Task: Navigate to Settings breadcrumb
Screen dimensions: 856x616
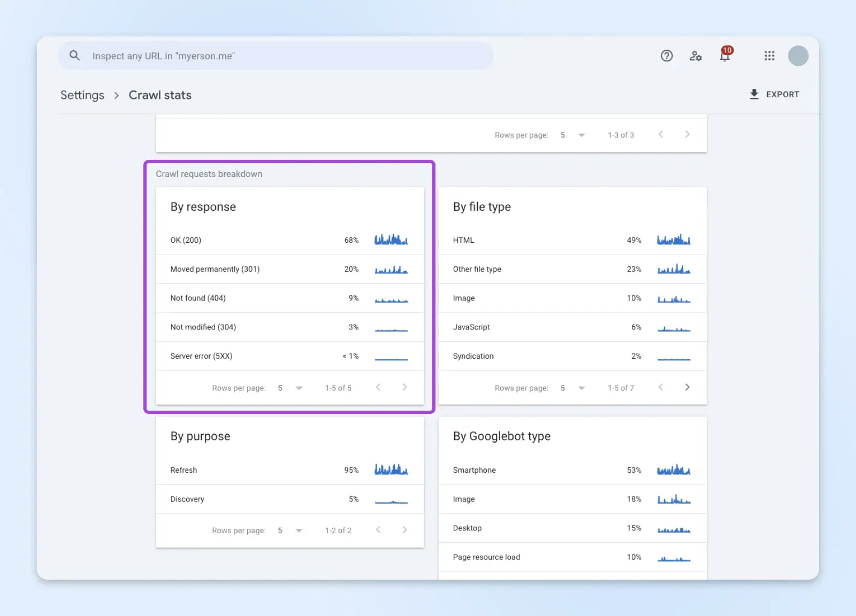Action: [82, 95]
